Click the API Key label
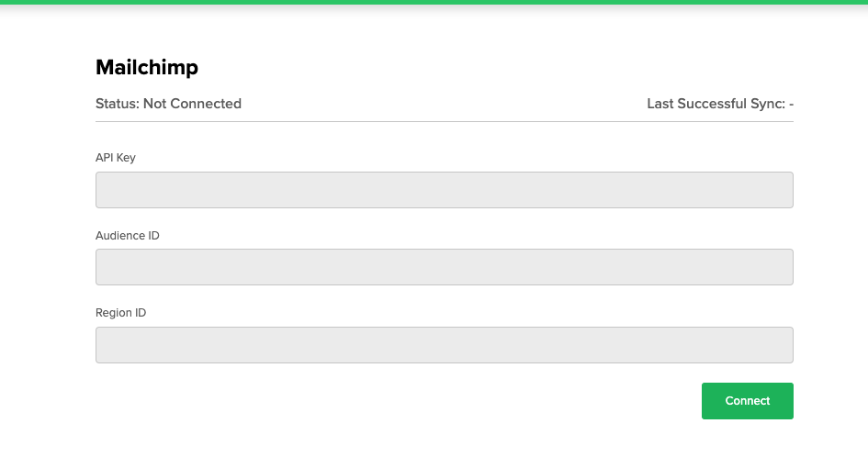Image resolution: width=868 pixels, height=457 pixels. [116, 158]
